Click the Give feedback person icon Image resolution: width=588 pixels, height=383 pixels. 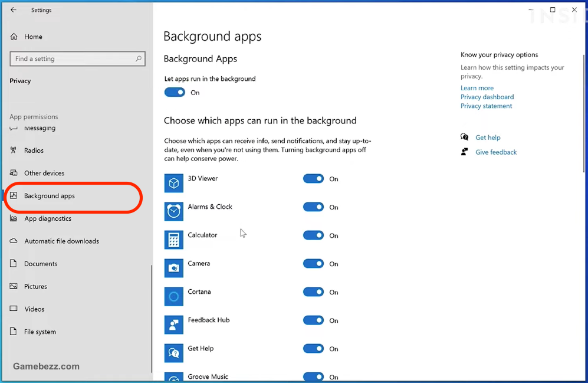click(x=464, y=152)
